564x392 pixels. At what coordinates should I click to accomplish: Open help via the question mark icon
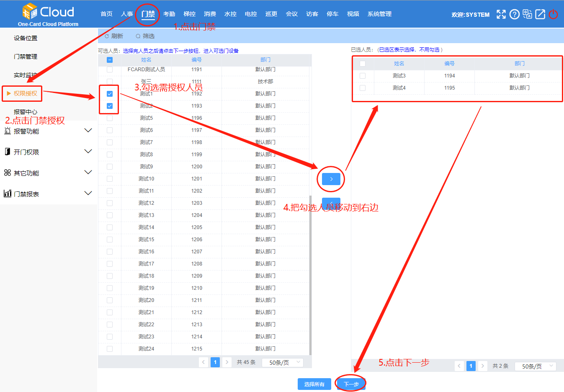514,14
